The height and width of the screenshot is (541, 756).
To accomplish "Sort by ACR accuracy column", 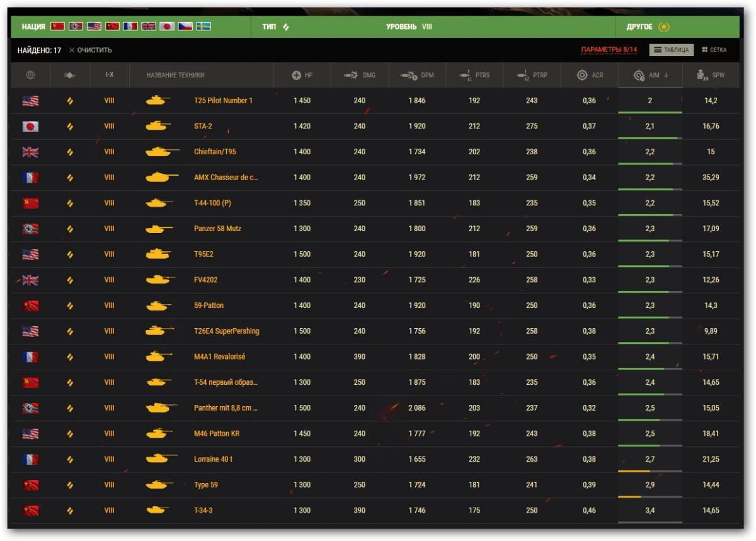I will pos(590,76).
